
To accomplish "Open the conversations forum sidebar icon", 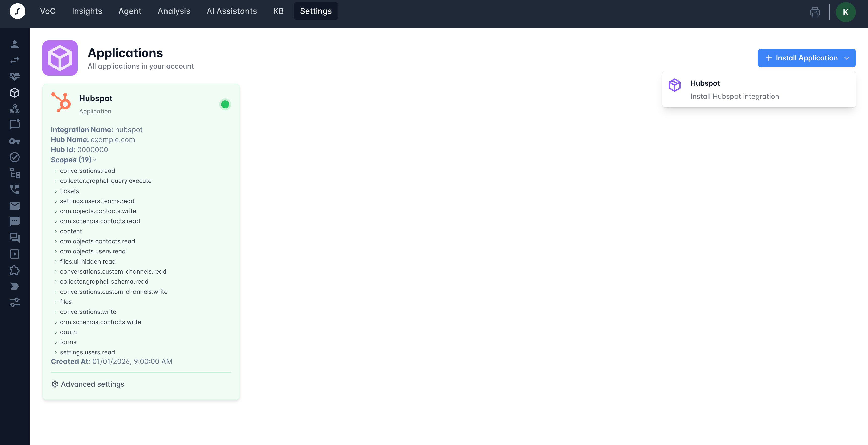I will click(x=15, y=238).
